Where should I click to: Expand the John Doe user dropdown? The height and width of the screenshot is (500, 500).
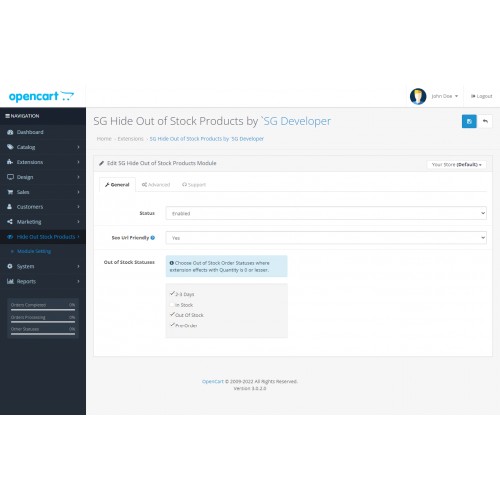[x=445, y=96]
